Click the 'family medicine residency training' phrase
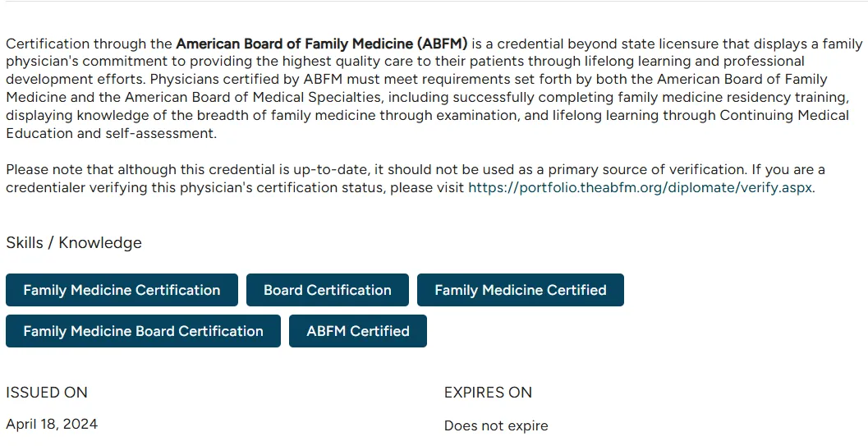 (x=733, y=98)
